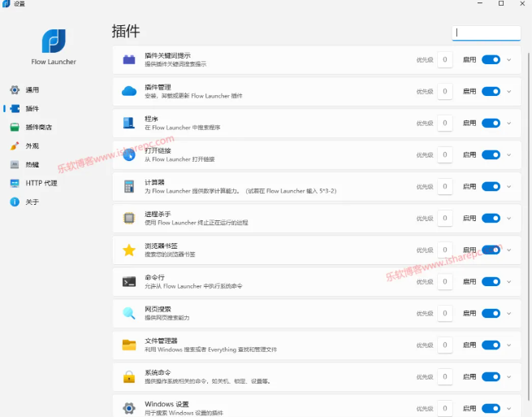Click the 浏览器书签 plugin title
532x417 pixels.
(x=161, y=245)
